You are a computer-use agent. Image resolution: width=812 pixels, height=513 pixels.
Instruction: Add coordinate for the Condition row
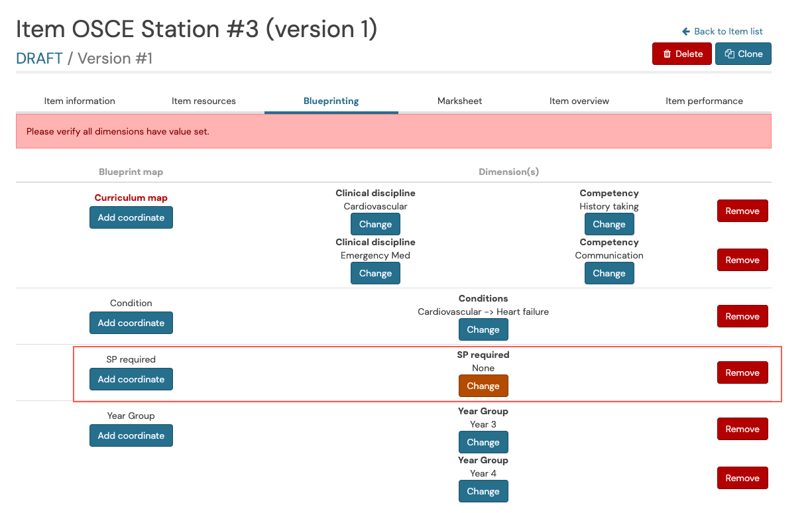point(131,323)
